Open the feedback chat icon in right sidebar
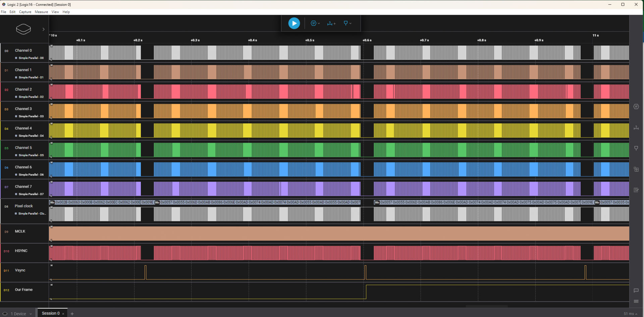 click(x=636, y=290)
